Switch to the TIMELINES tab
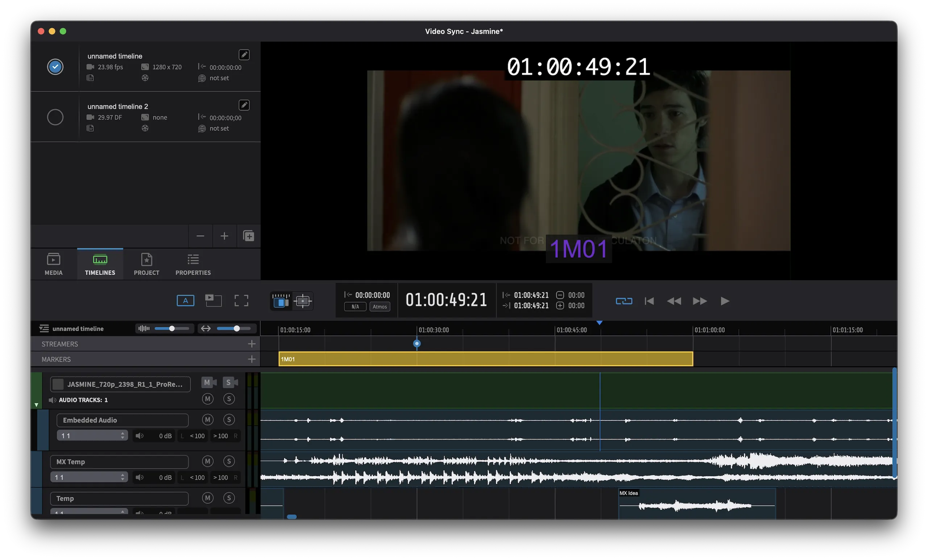The image size is (928, 560). (x=100, y=264)
